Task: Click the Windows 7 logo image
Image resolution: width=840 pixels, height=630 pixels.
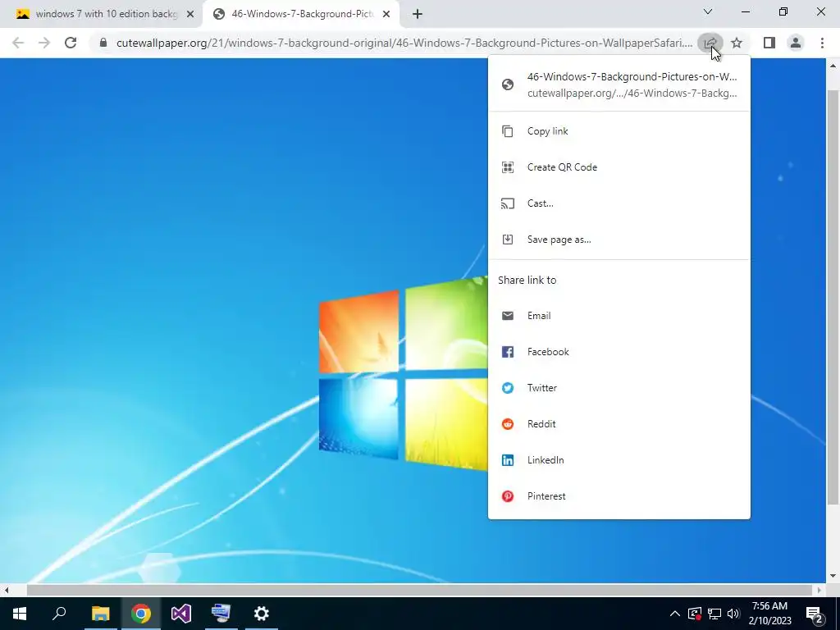Action: coord(403,374)
